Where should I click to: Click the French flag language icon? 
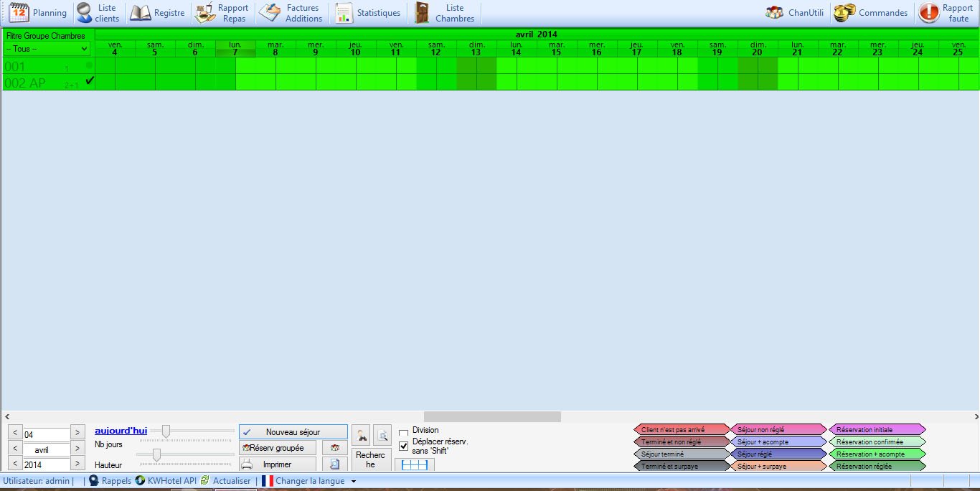[268, 481]
